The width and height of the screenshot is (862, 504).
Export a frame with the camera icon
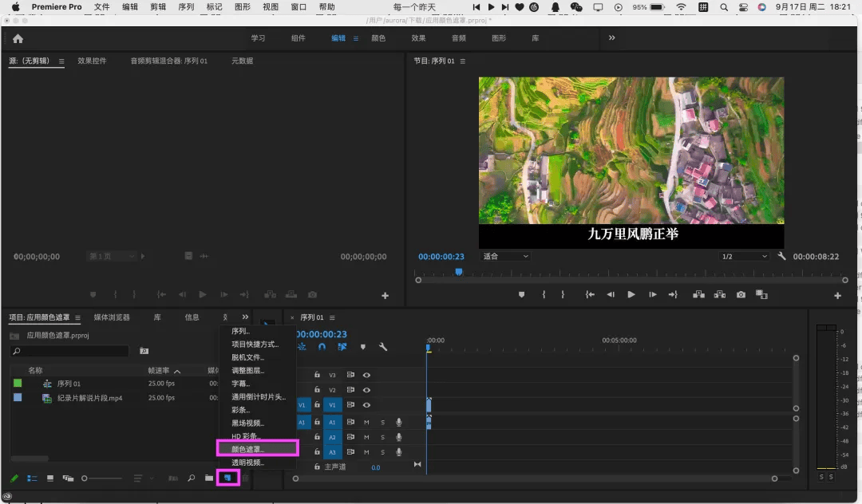click(741, 295)
